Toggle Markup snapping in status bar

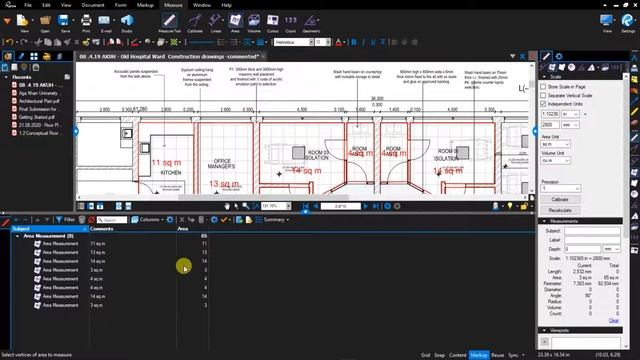478,355
